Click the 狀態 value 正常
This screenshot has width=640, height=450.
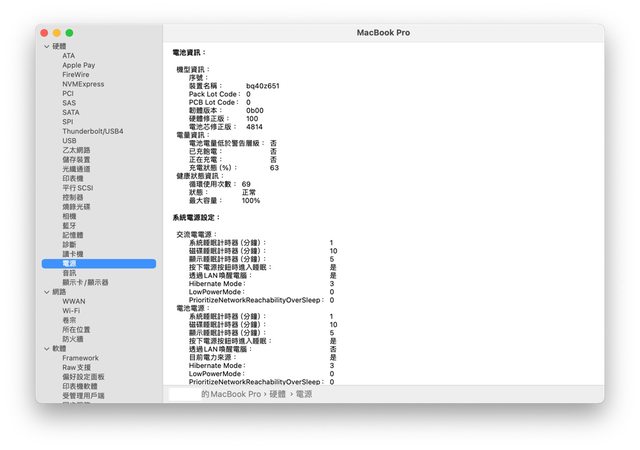(249, 192)
